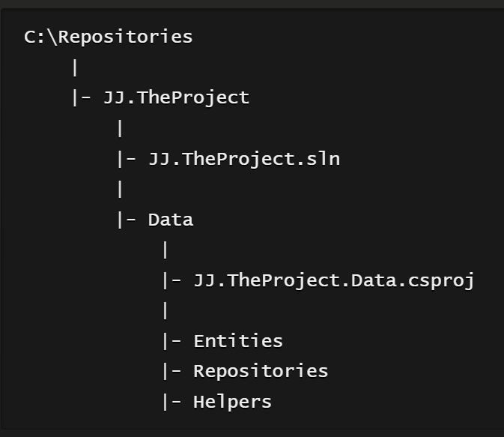Click the pipe between JJ.TheProject.sln and Data
Image resolution: width=504 pixels, height=437 pixels.
coord(120,189)
